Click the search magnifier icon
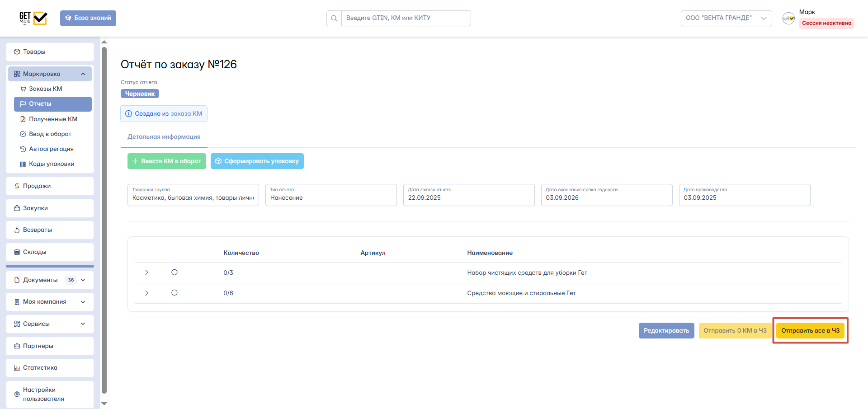This screenshot has width=868, height=409. (334, 18)
